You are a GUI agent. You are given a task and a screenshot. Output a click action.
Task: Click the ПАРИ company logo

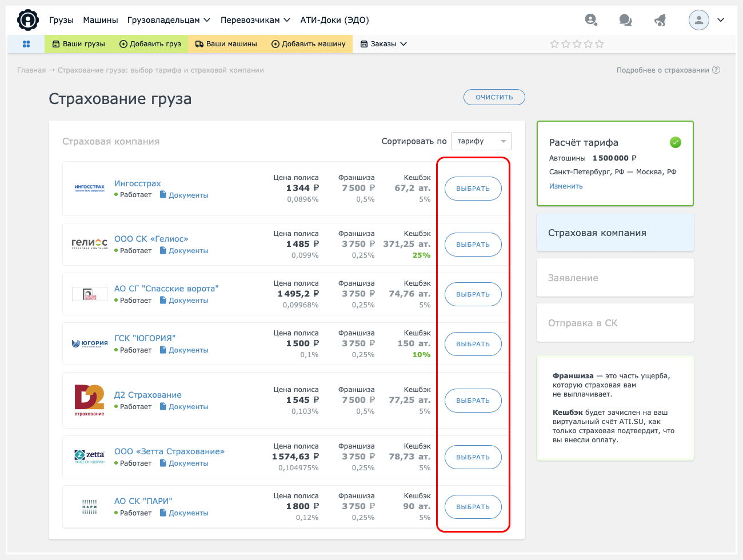click(90, 506)
